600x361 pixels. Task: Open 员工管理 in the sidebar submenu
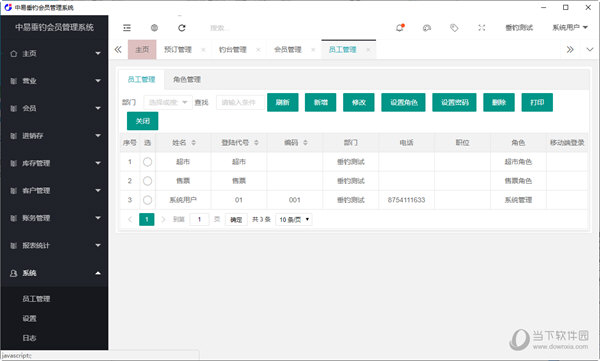point(36,299)
